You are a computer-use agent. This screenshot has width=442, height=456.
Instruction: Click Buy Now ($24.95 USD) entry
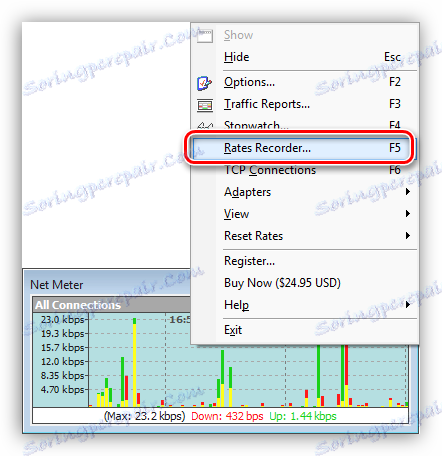pyautogui.click(x=304, y=283)
